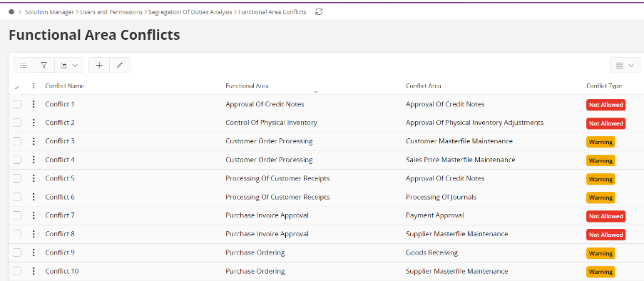The width and height of the screenshot is (644, 281).
Task: Open the list view icon in the toolbar
Action: 24,66
